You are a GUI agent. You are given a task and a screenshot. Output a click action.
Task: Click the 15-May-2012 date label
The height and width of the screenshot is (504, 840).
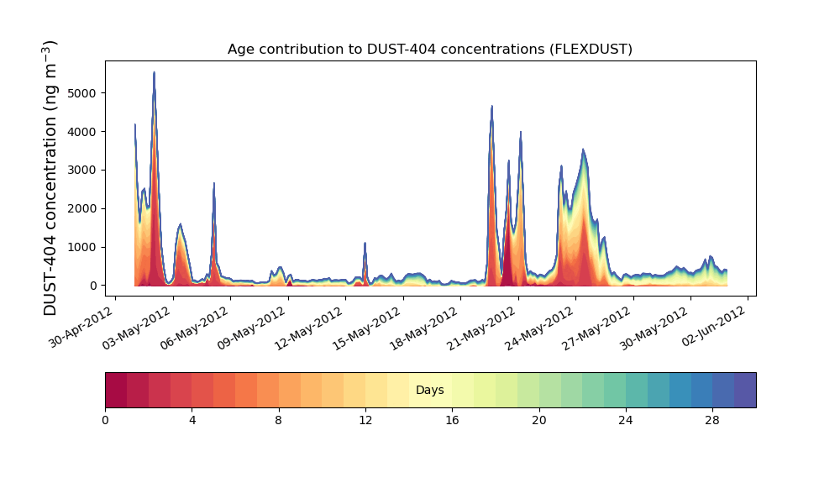[x=368, y=328]
